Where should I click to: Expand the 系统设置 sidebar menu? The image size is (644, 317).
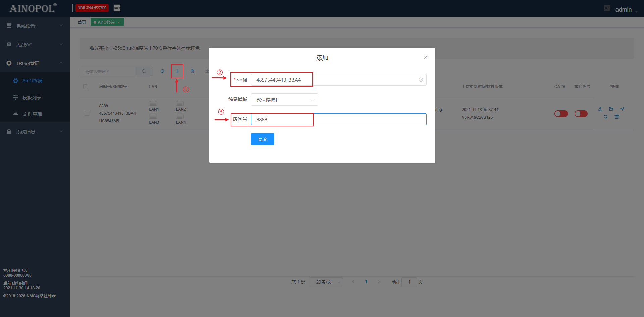(x=35, y=26)
